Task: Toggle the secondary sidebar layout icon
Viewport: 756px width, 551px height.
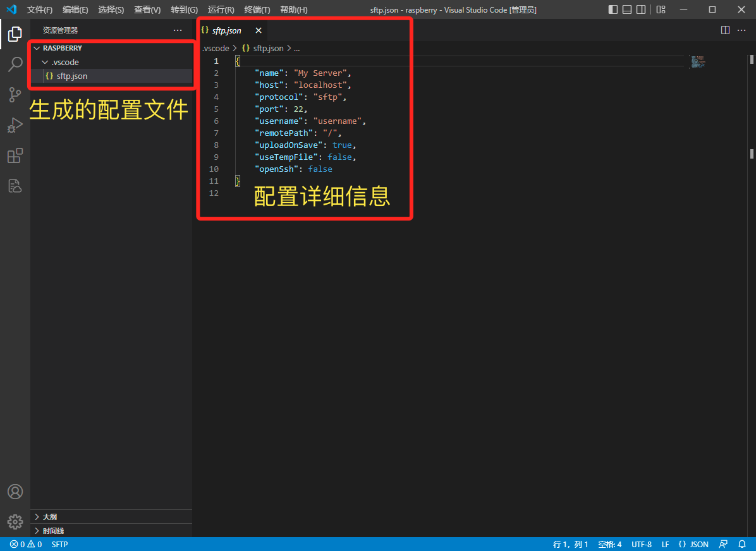Action: pyautogui.click(x=641, y=9)
